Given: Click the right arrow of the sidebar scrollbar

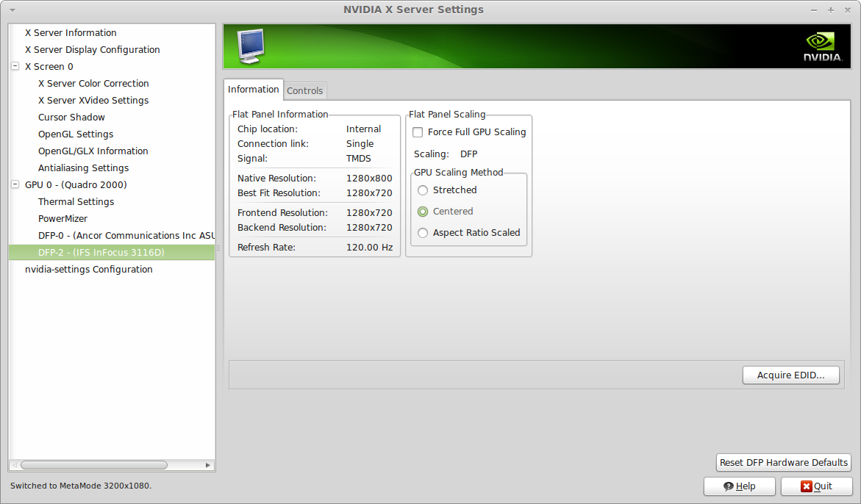Looking at the screenshot, I should coord(208,465).
